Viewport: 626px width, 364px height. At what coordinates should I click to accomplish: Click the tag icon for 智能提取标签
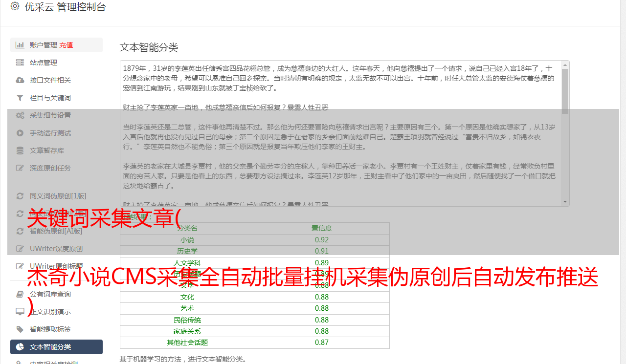20,329
